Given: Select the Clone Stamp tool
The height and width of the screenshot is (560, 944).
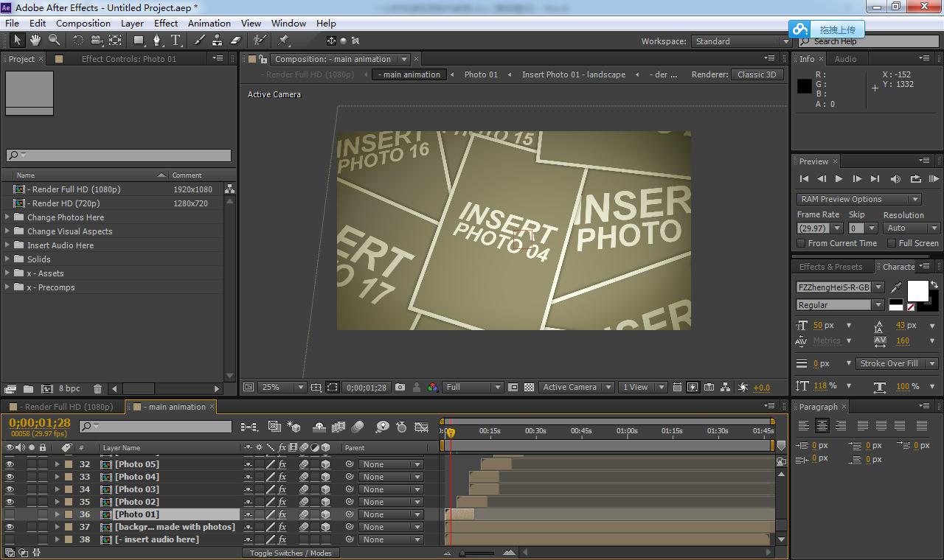Looking at the screenshot, I should (x=218, y=41).
